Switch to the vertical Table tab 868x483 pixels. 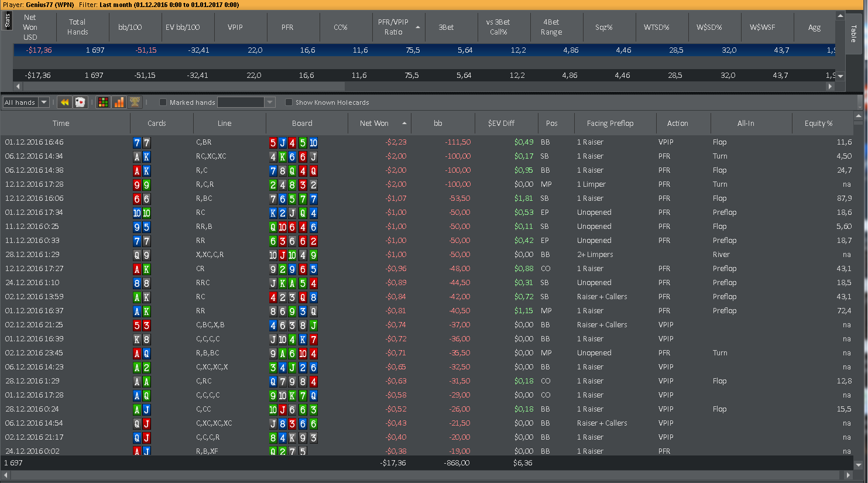click(x=854, y=33)
